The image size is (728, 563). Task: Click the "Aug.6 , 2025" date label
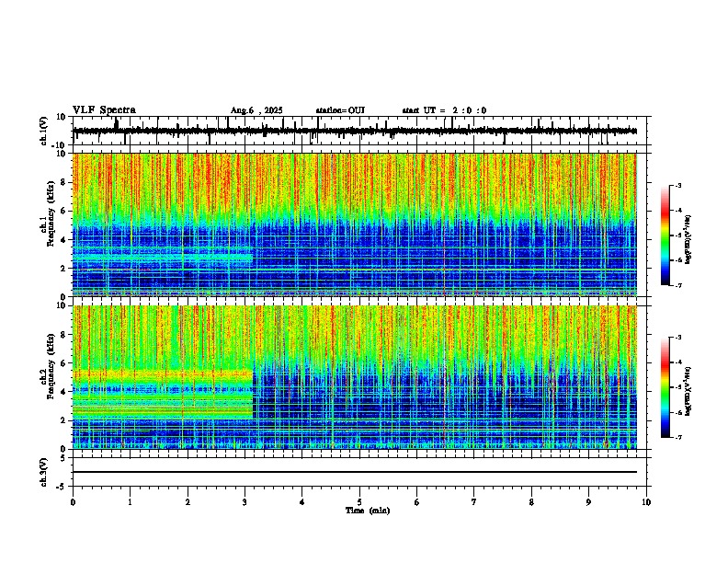click(x=256, y=110)
